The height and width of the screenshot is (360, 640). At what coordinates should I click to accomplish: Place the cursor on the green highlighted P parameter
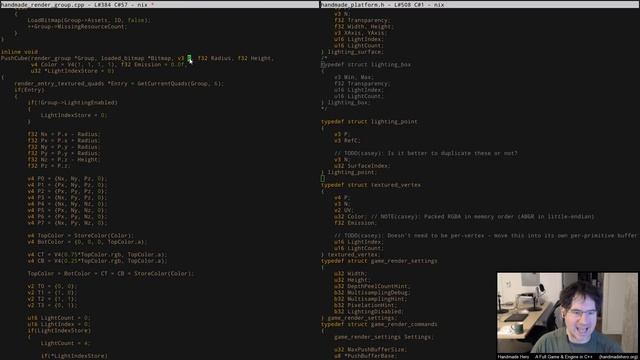[x=189, y=58]
